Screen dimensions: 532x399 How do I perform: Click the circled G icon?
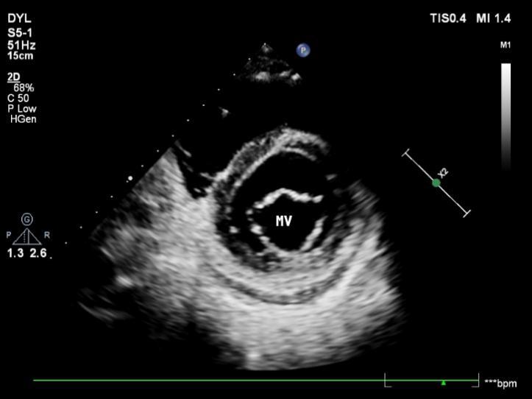pyautogui.click(x=27, y=219)
